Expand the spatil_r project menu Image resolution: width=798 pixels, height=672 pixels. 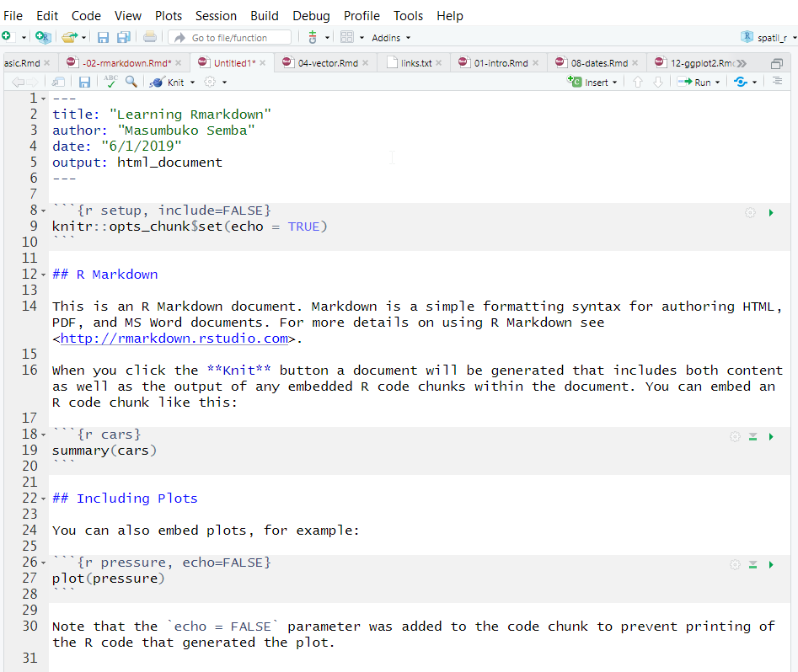pyautogui.click(x=770, y=38)
